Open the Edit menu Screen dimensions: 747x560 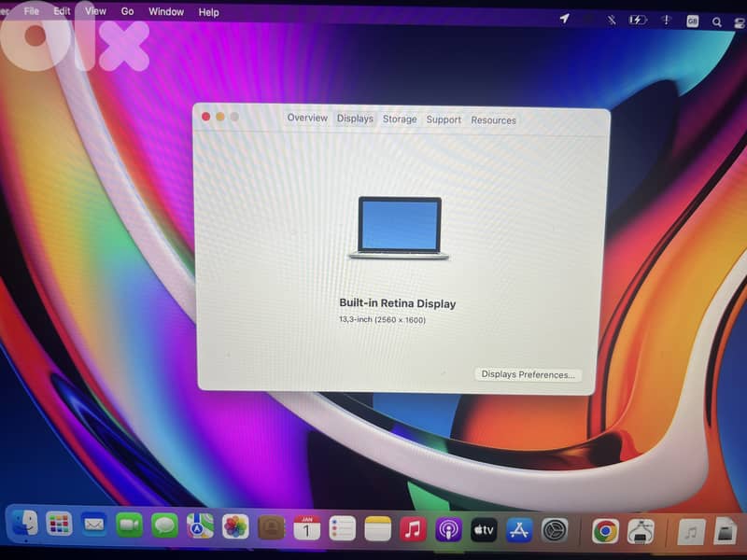pyautogui.click(x=62, y=11)
